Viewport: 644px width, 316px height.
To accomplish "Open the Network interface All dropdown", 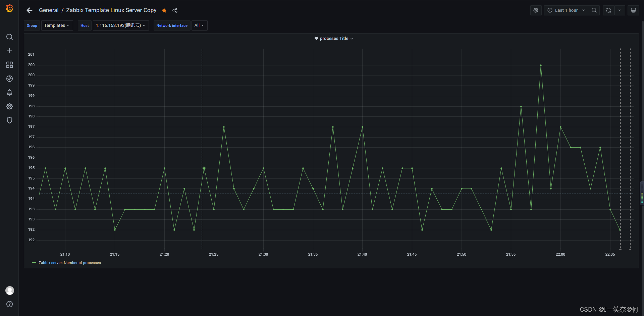I will [x=199, y=25].
